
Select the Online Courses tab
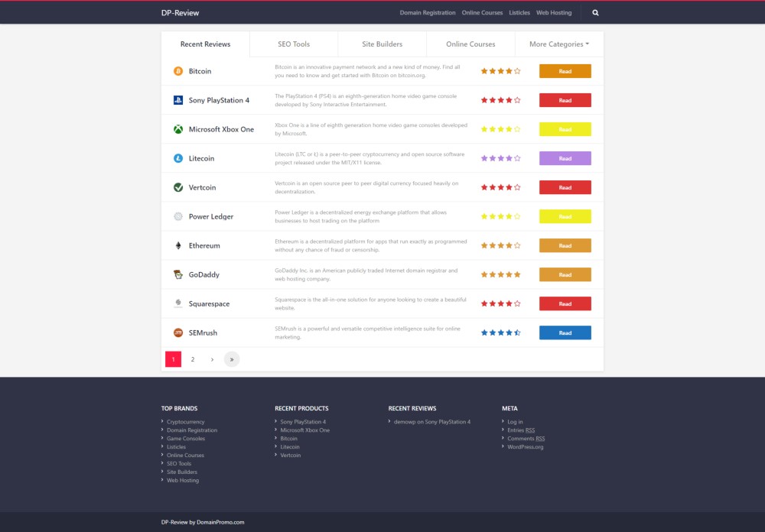pos(470,44)
